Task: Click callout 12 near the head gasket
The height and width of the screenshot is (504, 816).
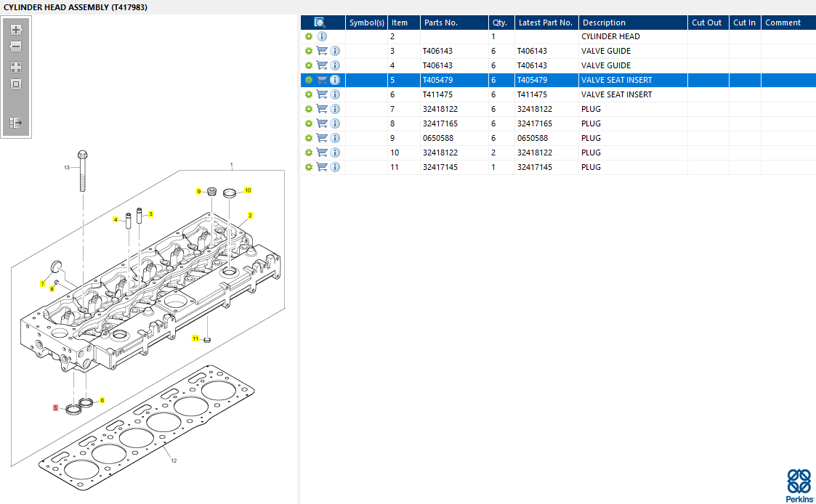Action: pos(174,460)
